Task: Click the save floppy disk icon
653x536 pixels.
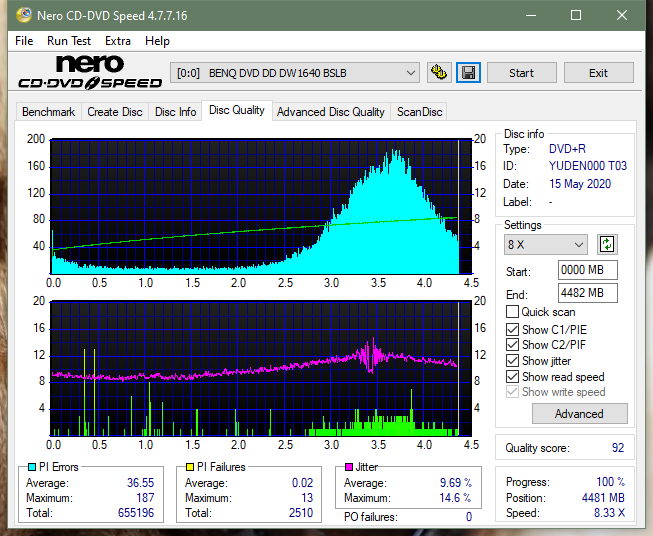Action: pos(468,73)
